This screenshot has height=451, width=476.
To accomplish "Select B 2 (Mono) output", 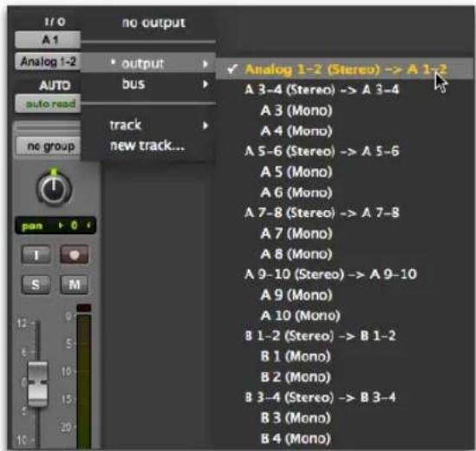I will [x=296, y=377].
